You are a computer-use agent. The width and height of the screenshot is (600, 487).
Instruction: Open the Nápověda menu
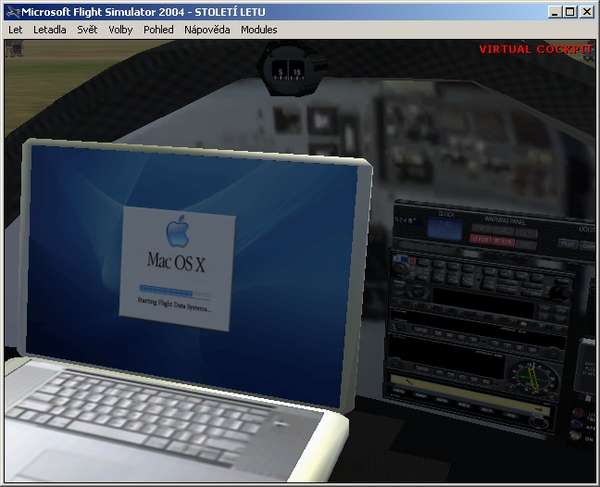(x=207, y=30)
